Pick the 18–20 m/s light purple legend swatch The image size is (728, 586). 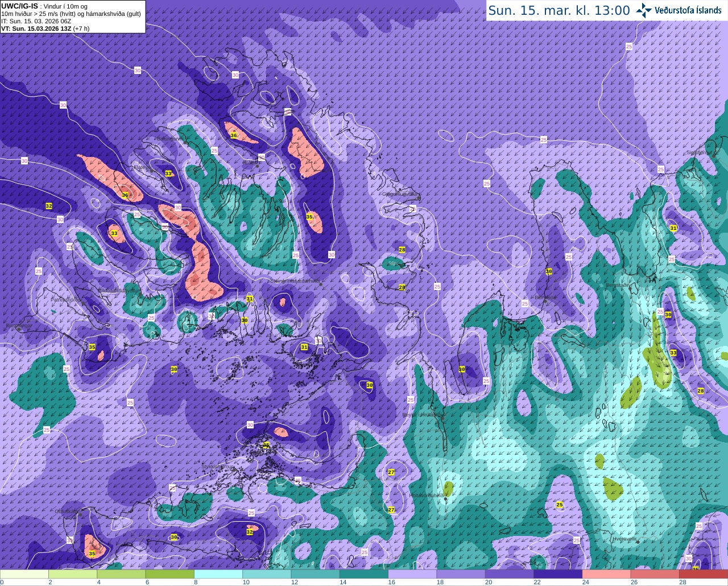click(461, 574)
